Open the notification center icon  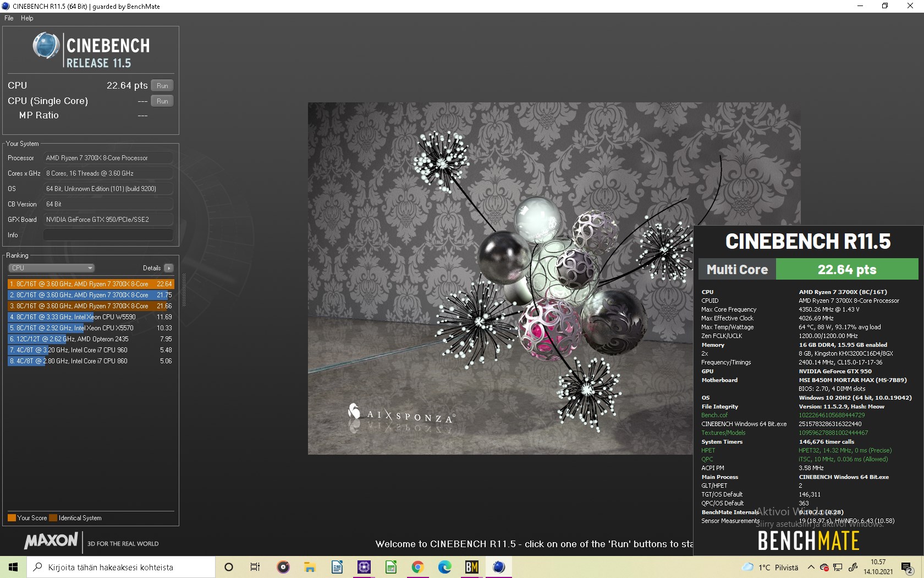(907, 568)
